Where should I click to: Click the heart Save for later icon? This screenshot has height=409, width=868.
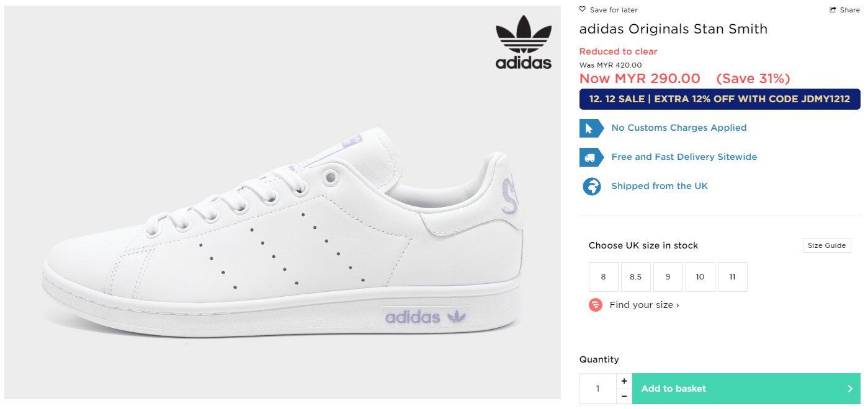pyautogui.click(x=582, y=9)
